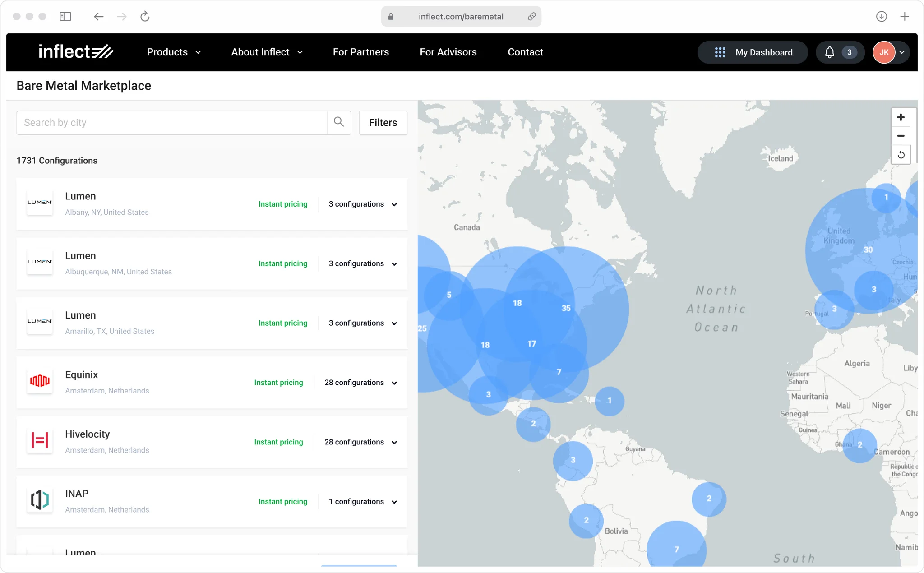Zoom out on the map with the minus control

pos(901,136)
